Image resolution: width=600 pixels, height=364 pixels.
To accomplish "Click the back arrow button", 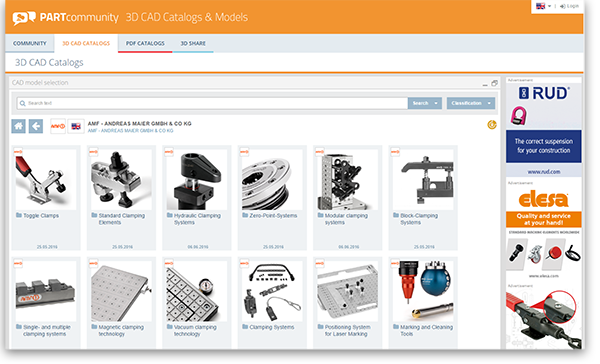I will click(36, 126).
